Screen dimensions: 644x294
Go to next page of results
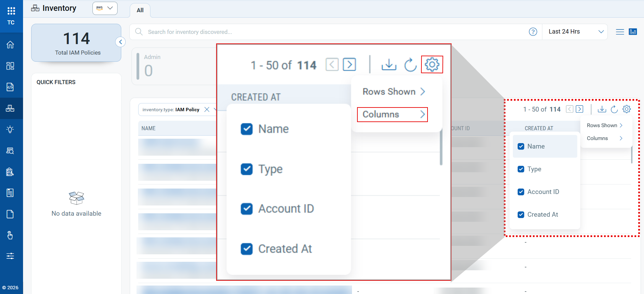[580, 109]
